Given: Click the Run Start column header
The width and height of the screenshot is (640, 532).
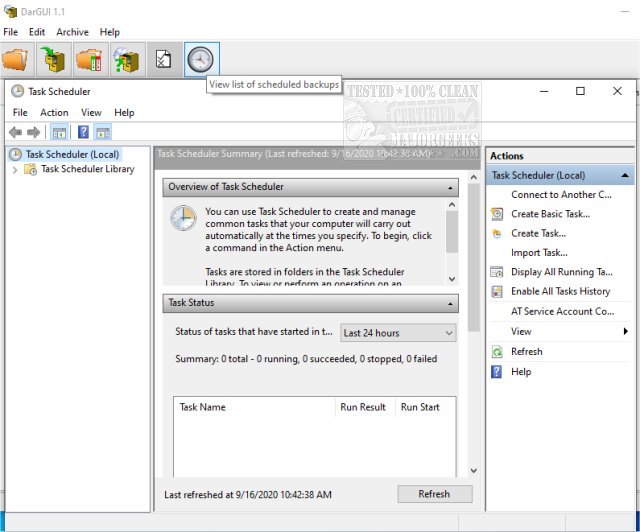Looking at the screenshot, I should tap(425, 407).
